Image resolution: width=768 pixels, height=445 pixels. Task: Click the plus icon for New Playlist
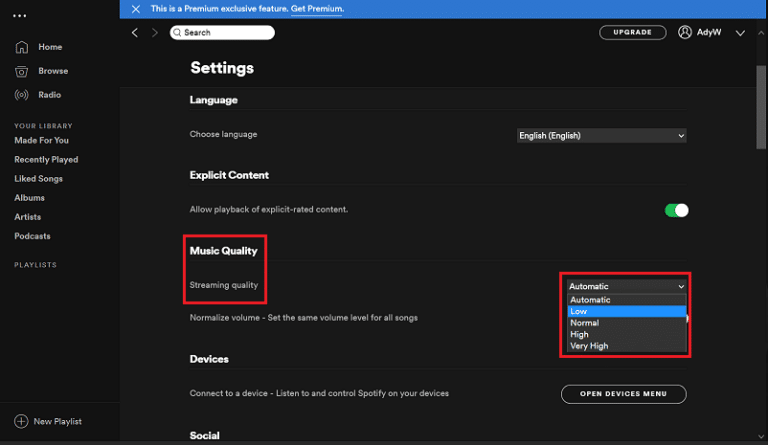[x=21, y=421]
